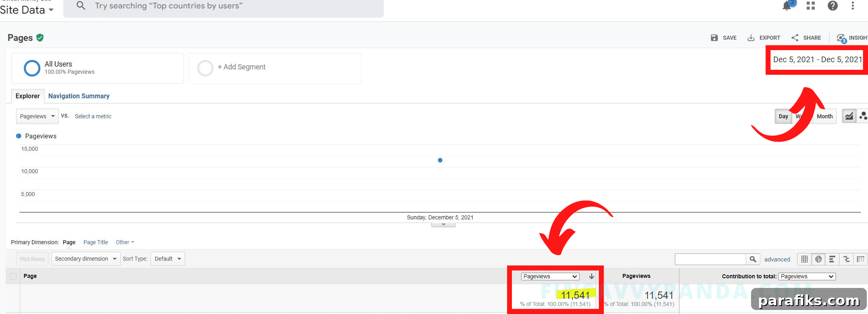Click the sort descending arrow for Pageviews
The image size is (868, 314).
591,276
